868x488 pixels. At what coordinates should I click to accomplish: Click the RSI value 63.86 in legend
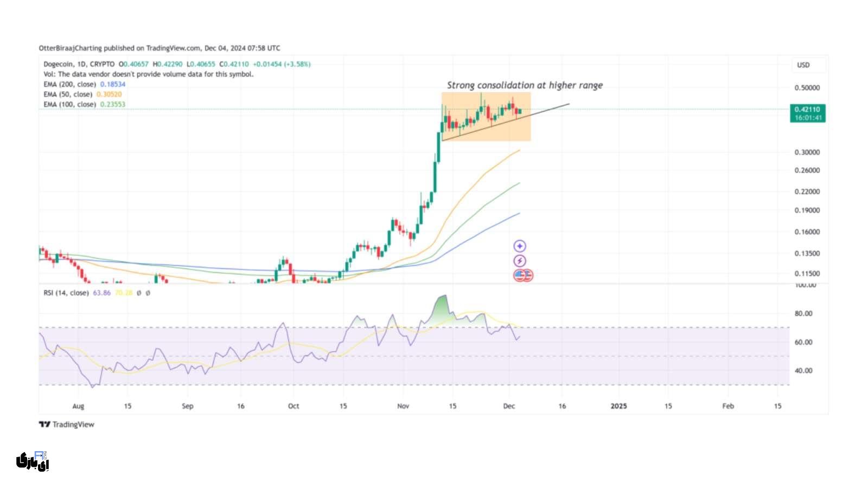101,293
